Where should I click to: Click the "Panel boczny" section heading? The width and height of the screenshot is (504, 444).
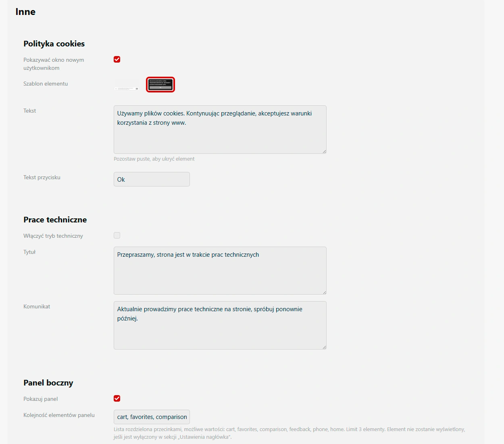48,383
